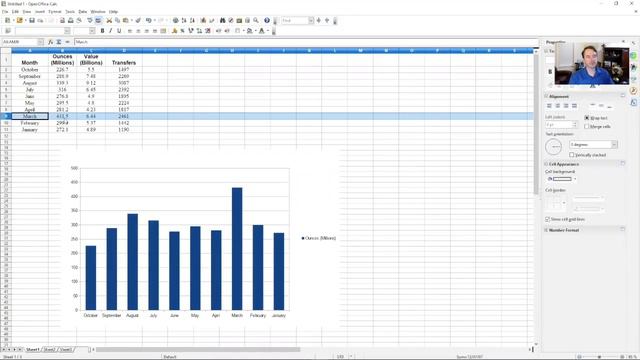
Task: Click the Transfers column header cell
Action: [x=124, y=60]
